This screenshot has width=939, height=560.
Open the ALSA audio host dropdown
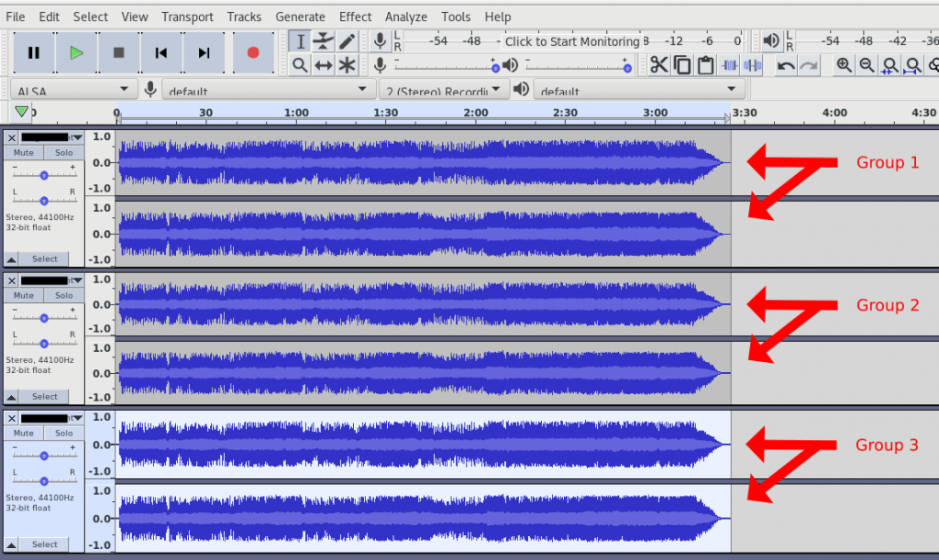[x=72, y=89]
